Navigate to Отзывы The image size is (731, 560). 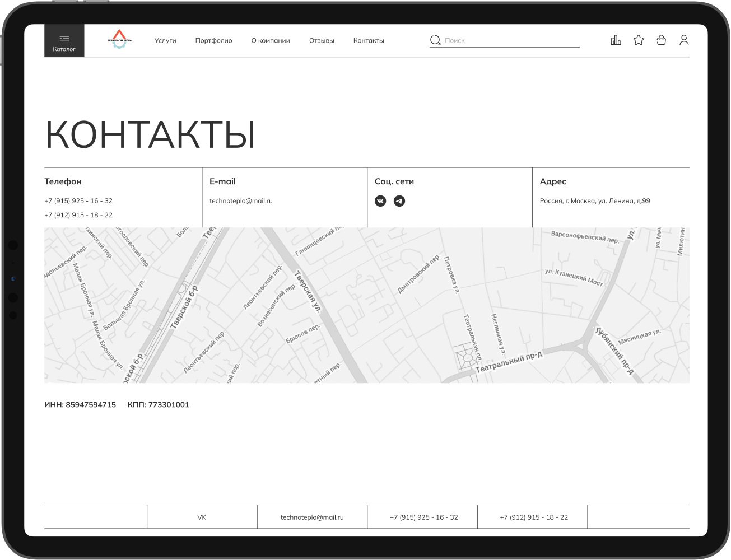322,41
